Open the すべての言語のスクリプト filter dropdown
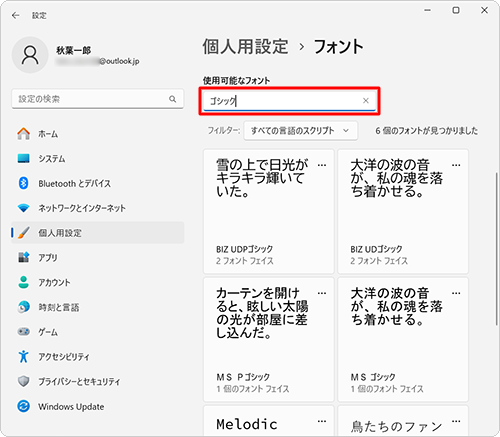 pyautogui.click(x=301, y=131)
